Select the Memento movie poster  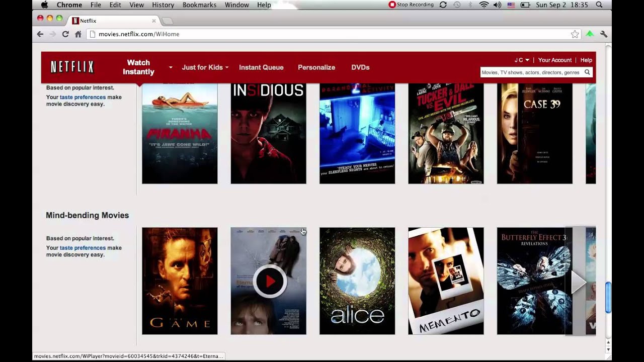pyautogui.click(x=446, y=281)
